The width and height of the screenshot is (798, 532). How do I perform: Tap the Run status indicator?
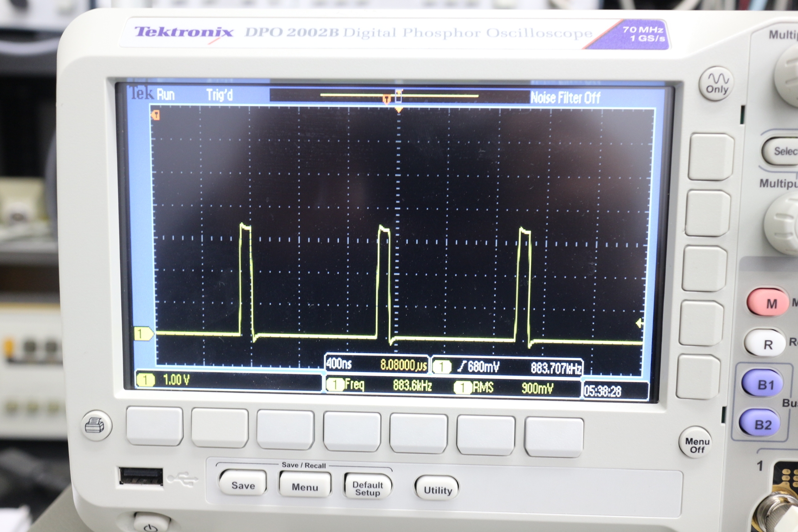tap(165, 94)
